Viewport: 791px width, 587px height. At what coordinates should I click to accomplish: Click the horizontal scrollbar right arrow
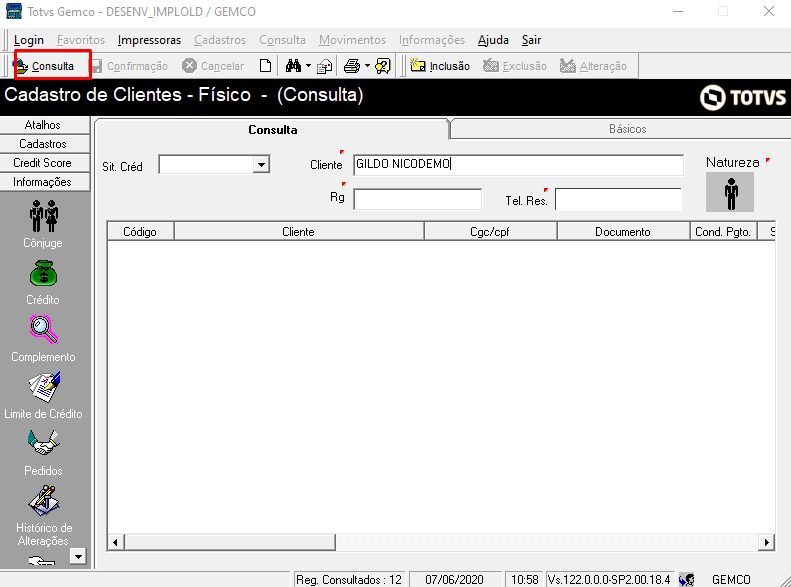click(766, 542)
